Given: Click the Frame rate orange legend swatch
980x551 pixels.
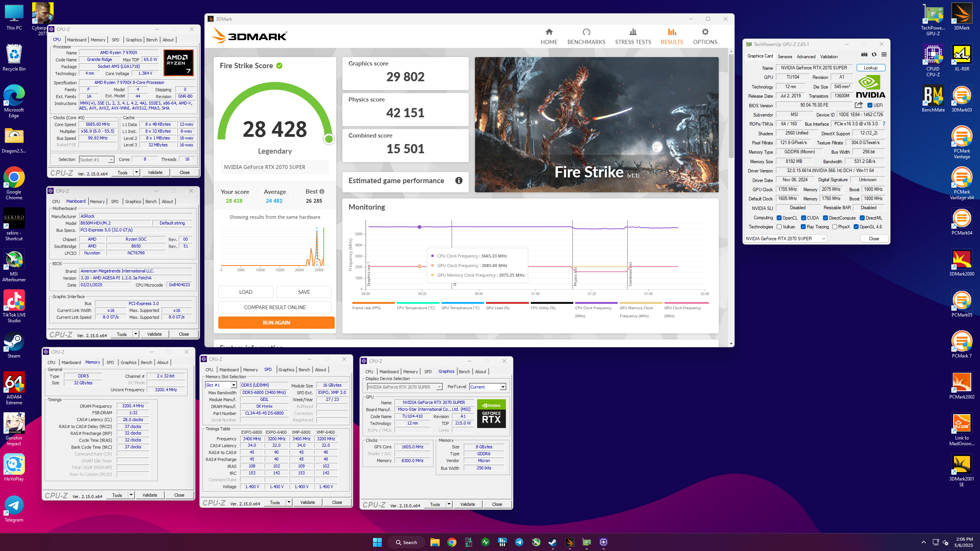Looking at the screenshot, I should (373, 303).
